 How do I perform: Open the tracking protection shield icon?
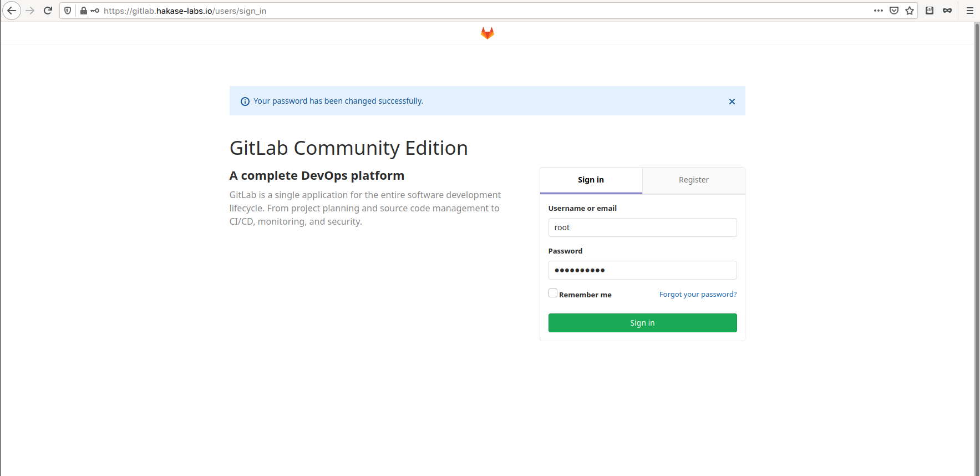(x=68, y=11)
